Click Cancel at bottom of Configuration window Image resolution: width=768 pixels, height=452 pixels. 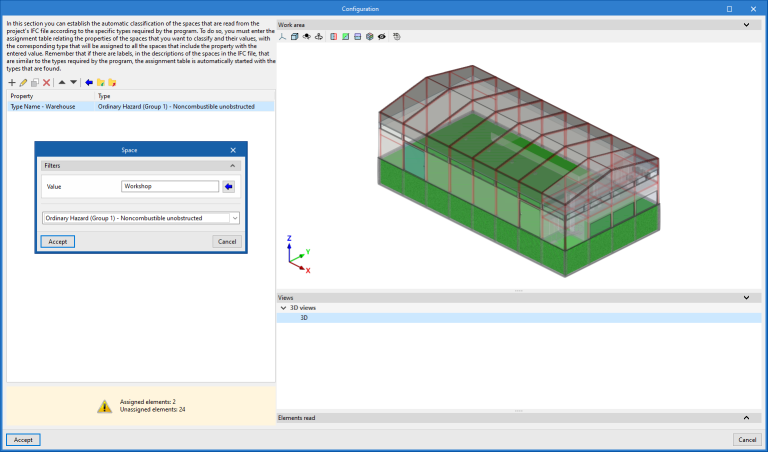point(747,440)
